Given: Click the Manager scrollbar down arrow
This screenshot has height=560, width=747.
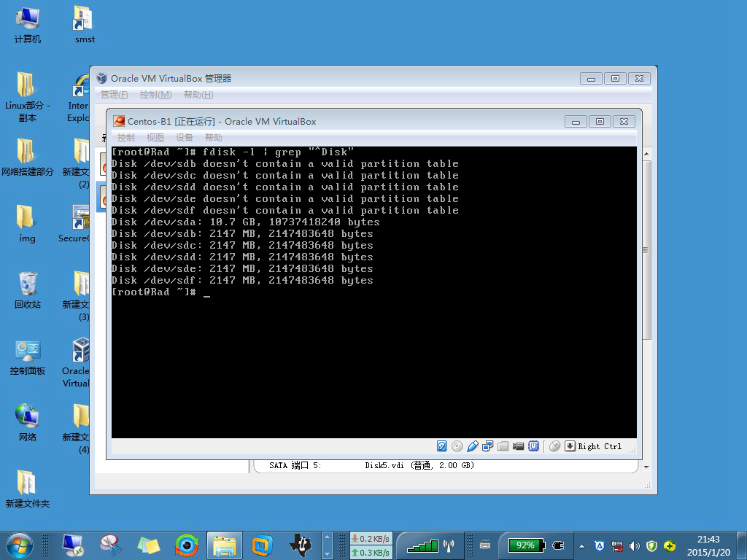Looking at the screenshot, I should pos(646,467).
